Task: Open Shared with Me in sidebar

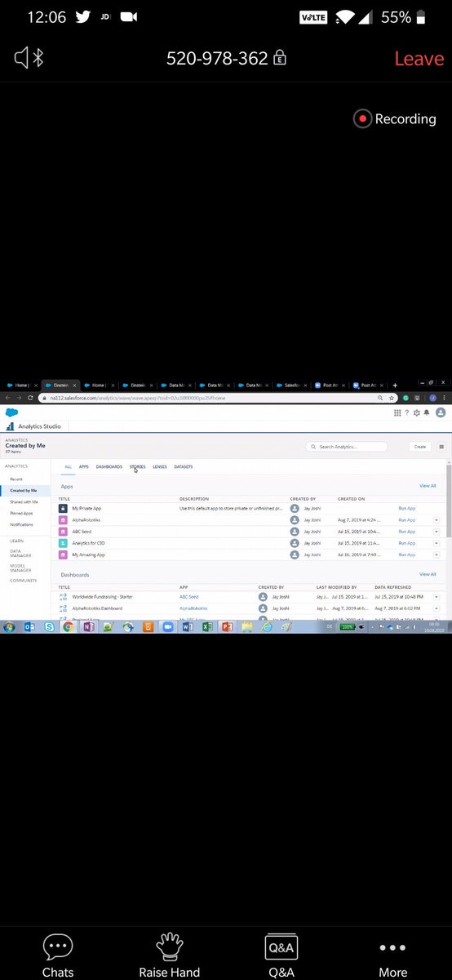Action: point(24,501)
